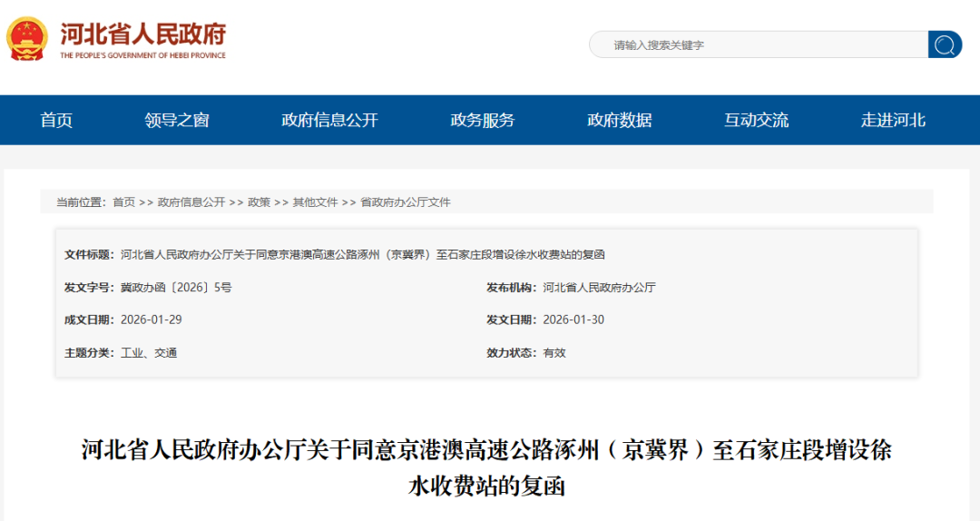Image resolution: width=980 pixels, height=521 pixels.
Task: Click the 河北省人民政府 site title logo text
Action: (x=142, y=35)
